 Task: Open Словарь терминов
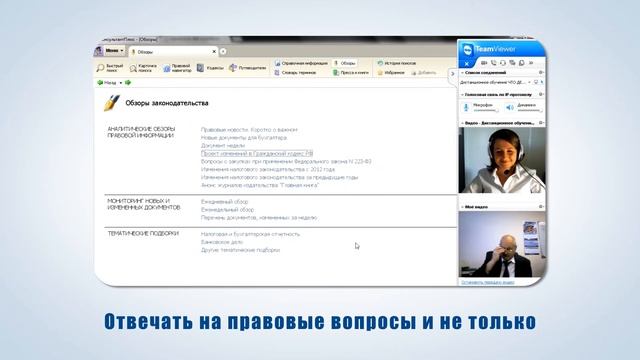296,73
